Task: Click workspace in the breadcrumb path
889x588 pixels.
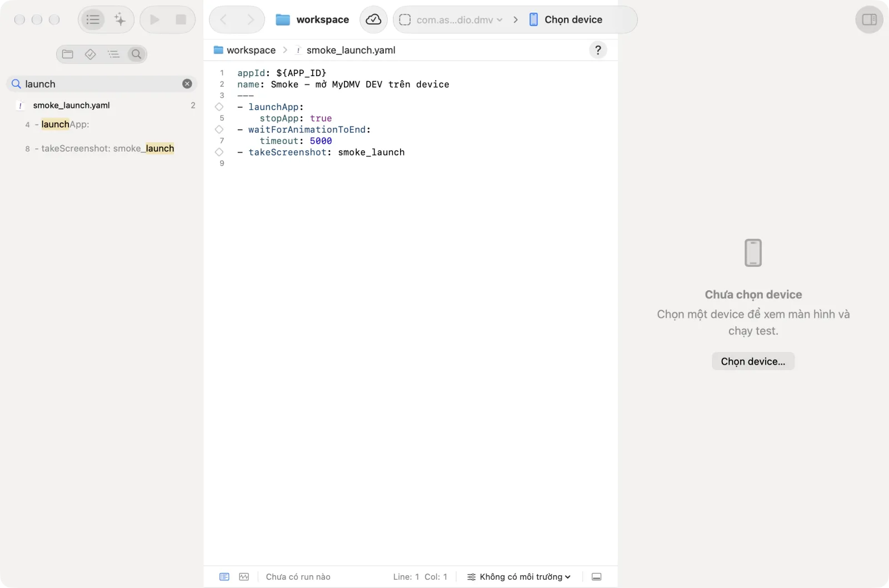Action: click(244, 50)
